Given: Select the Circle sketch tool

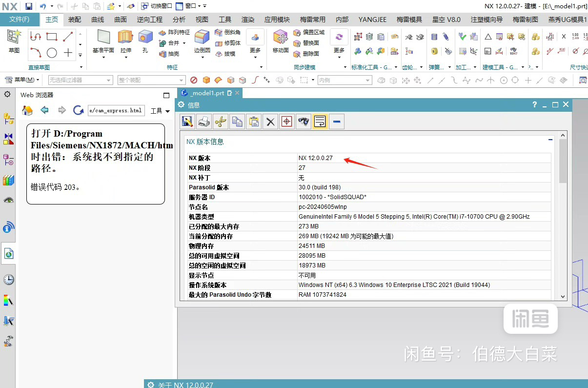Looking at the screenshot, I should tap(52, 53).
